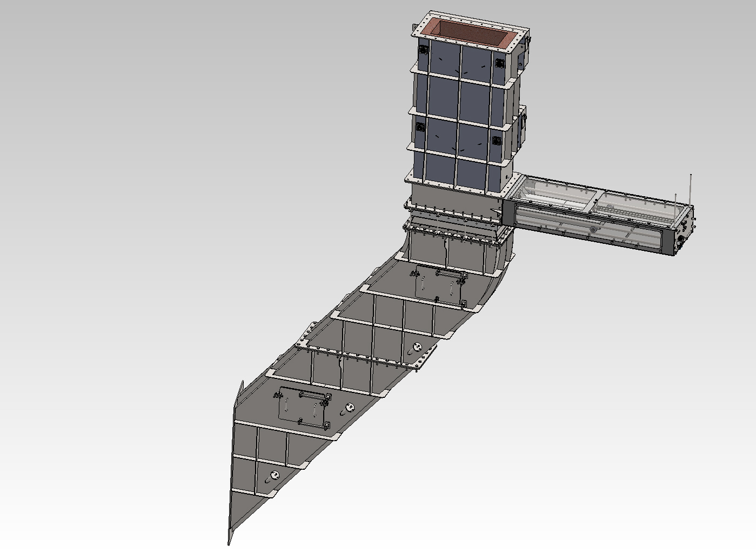The height and width of the screenshot is (553, 756).
Task: Pick the lower-right black bracket on the vertical chute
Action: point(497,141)
